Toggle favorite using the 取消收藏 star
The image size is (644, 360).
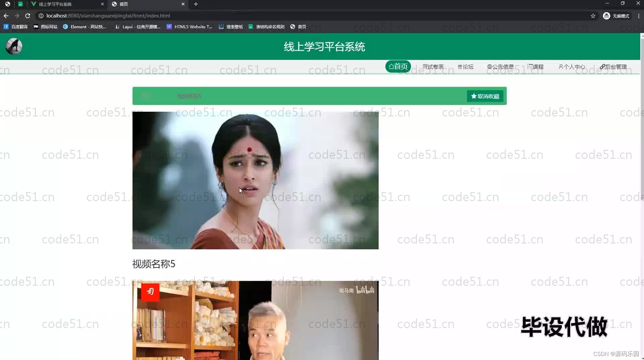[474, 96]
